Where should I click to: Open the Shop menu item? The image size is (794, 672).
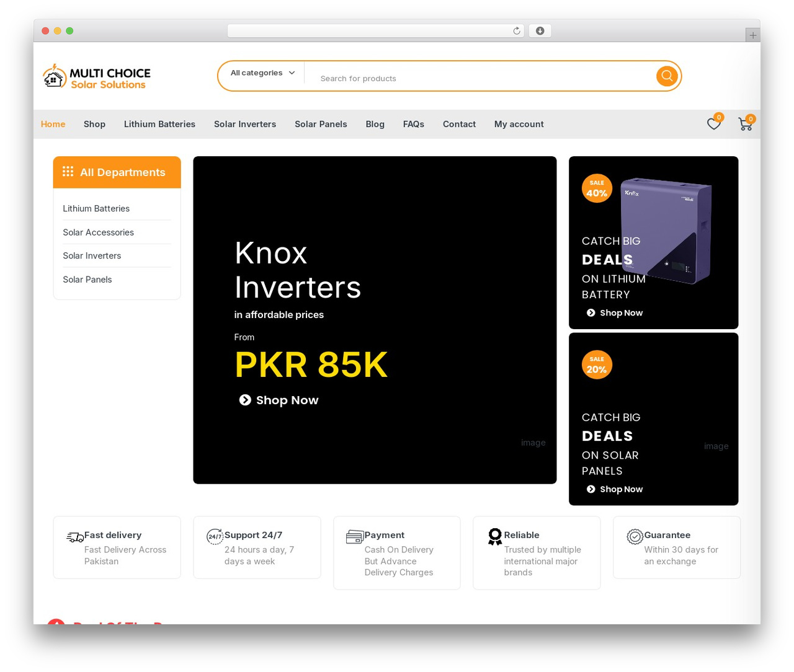[x=94, y=124]
